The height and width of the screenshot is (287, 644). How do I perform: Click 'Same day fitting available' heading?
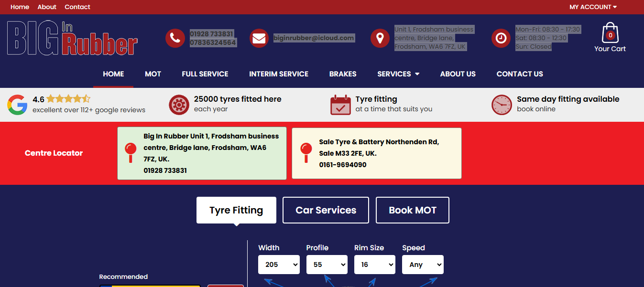coord(568,99)
